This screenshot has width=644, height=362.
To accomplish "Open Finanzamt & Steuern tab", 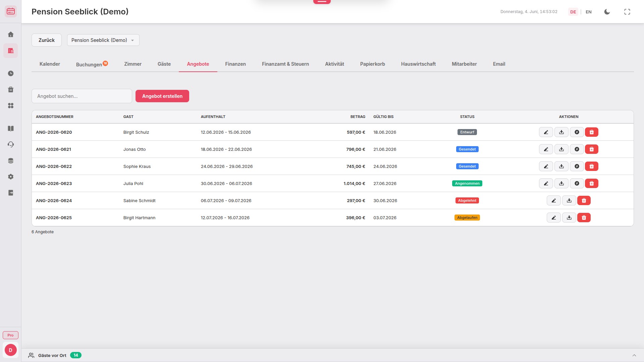I will point(285,64).
